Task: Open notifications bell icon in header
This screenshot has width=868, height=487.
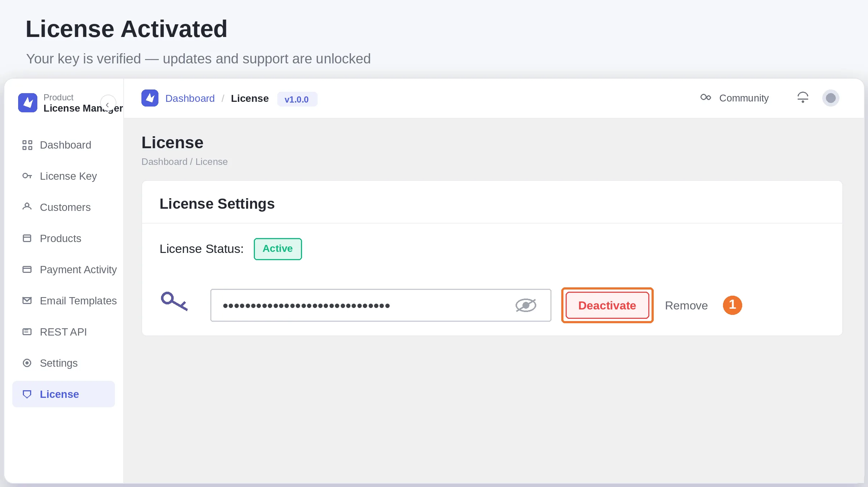Action: (803, 97)
